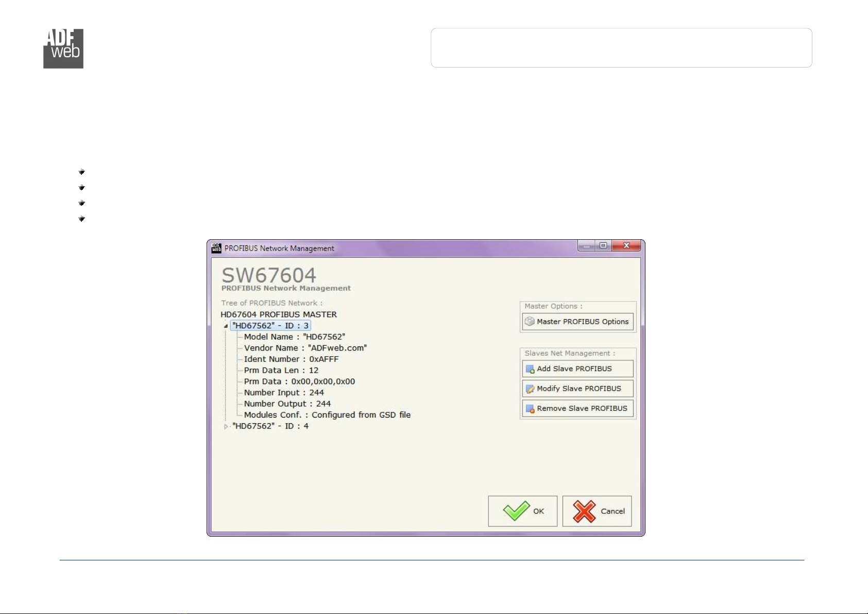868x614 pixels.
Task: Click the Remove Slave icon
Action: pyautogui.click(x=530, y=409)
